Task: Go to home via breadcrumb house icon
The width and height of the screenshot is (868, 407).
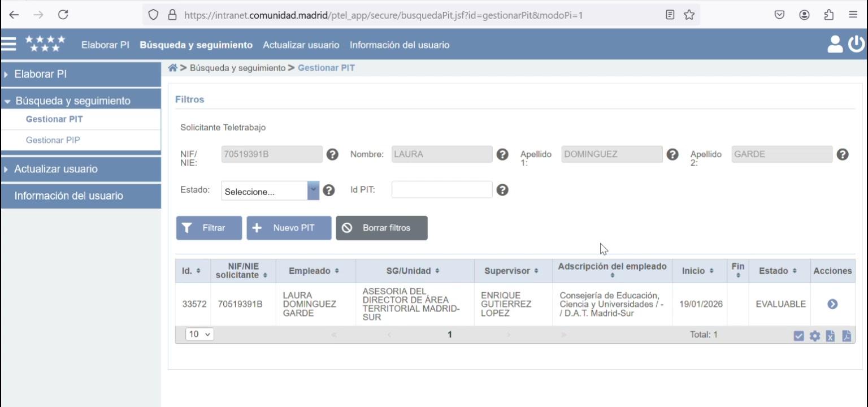Action: (172, 68)
